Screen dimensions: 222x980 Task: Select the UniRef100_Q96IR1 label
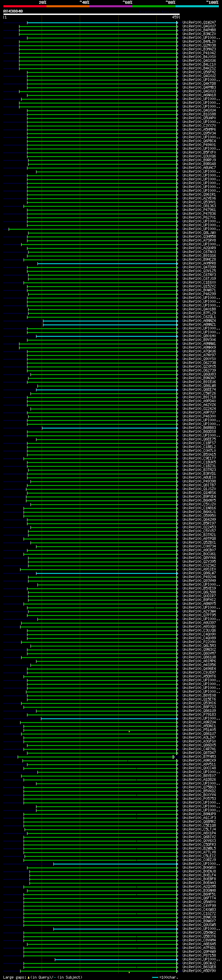(199, 194)
